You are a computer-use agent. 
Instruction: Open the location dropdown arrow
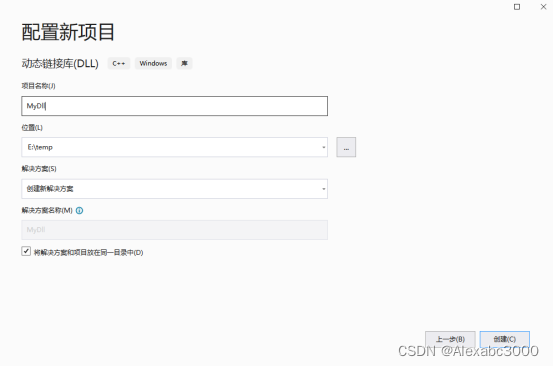pos(323,147)
